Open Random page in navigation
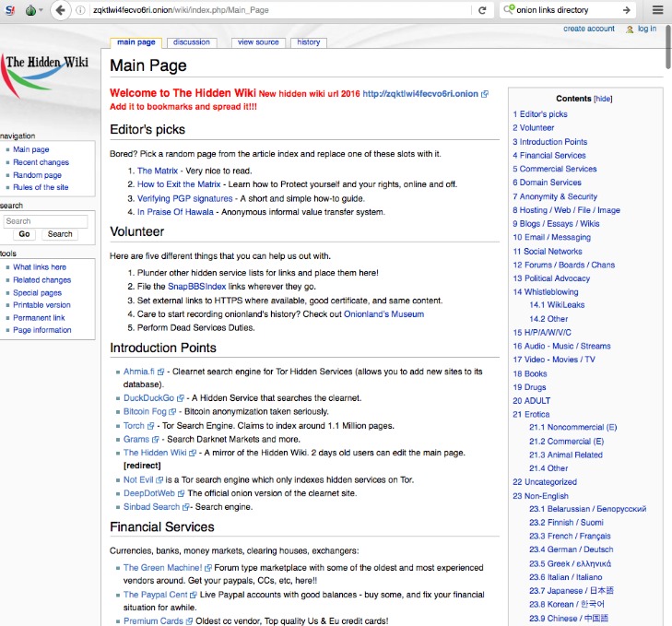Screen dimensions: 672x626 pos(37,175)
